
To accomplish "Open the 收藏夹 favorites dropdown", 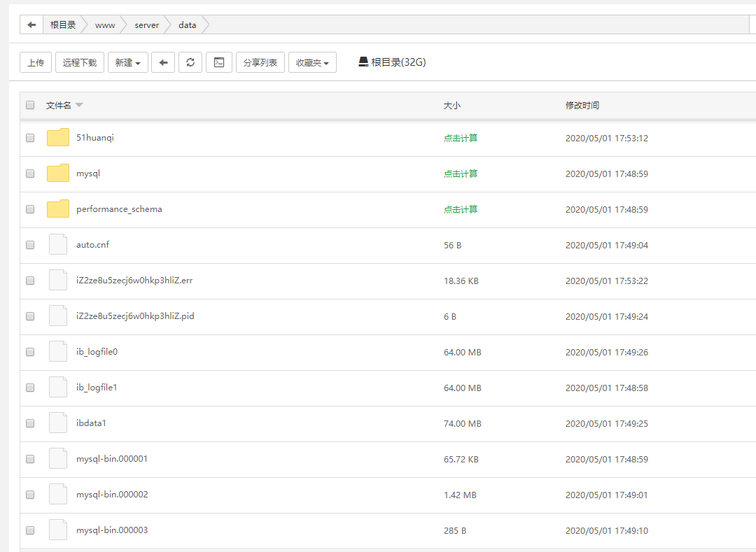I will click(312, 62).
